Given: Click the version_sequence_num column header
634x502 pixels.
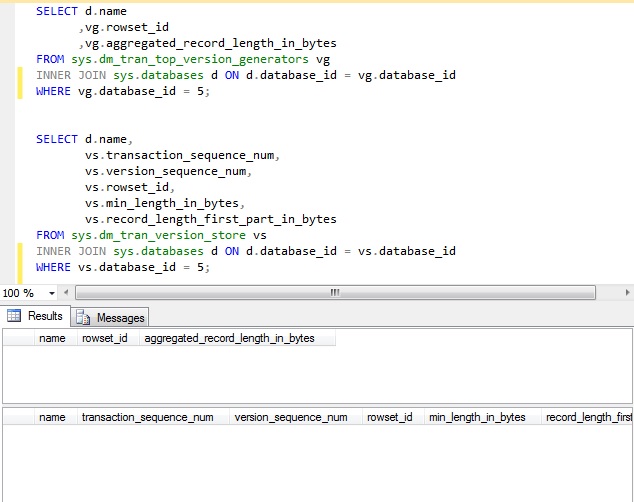Looking at the screenshot, I should tap(291, 417).
